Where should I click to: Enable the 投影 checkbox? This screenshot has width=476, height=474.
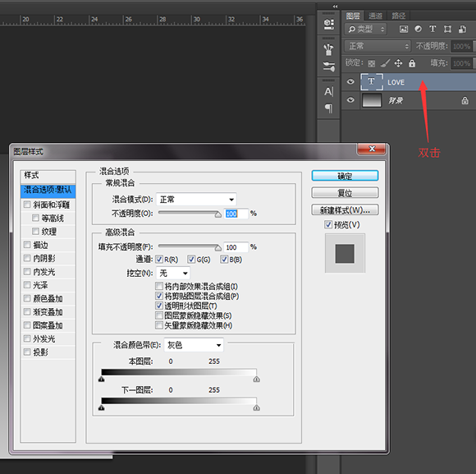(27, 352)
